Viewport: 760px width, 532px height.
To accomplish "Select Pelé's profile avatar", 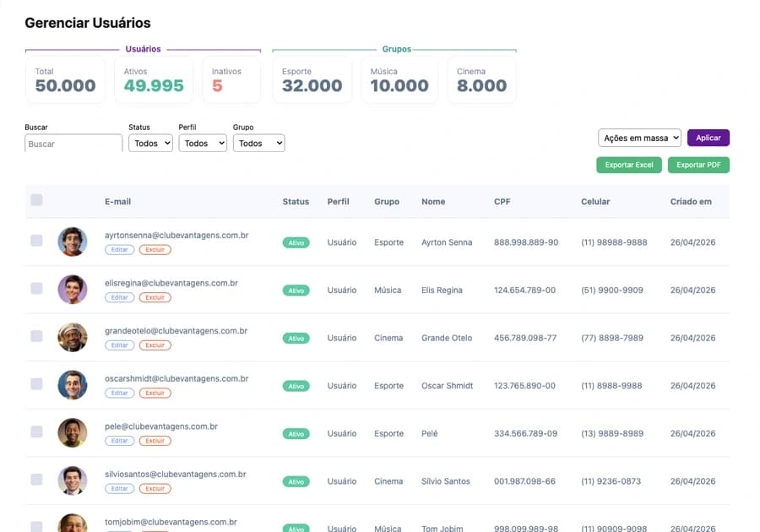I will click(x=73, y=432).
